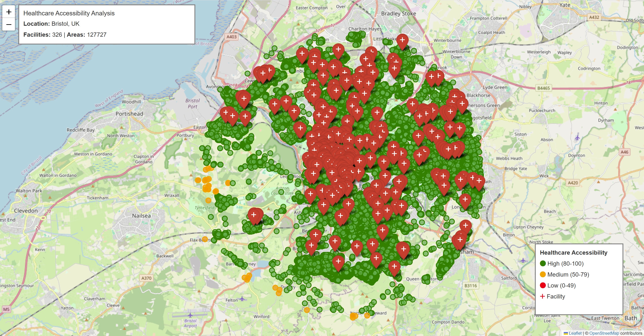Click an orange Medium dot near Flax Bourton
Image resolution: width=644 pixels, height=336 pixels.
205,239
